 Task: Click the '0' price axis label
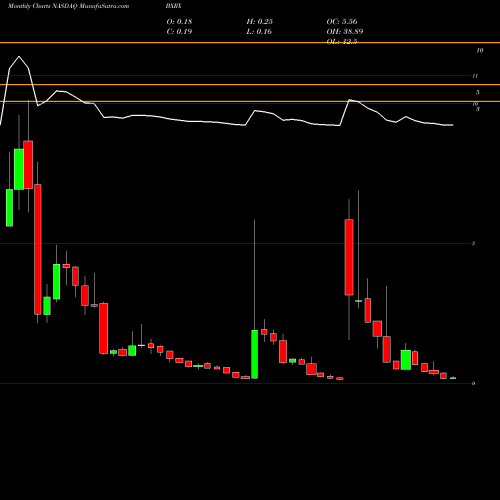coord(473,383)
